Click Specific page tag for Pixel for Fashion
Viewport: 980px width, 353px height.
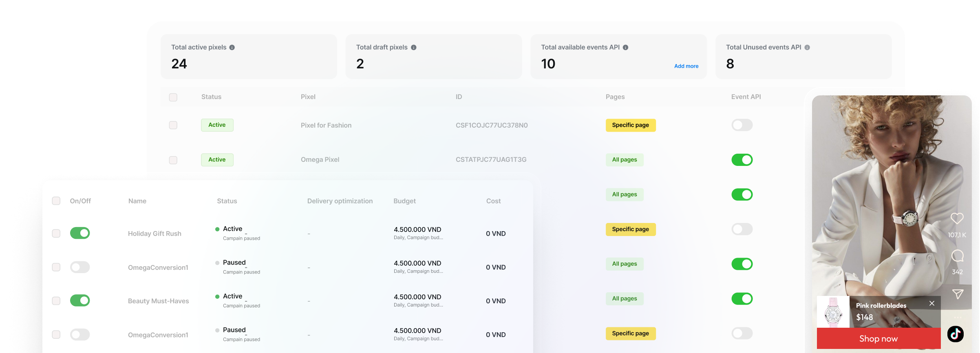point(630,125)
